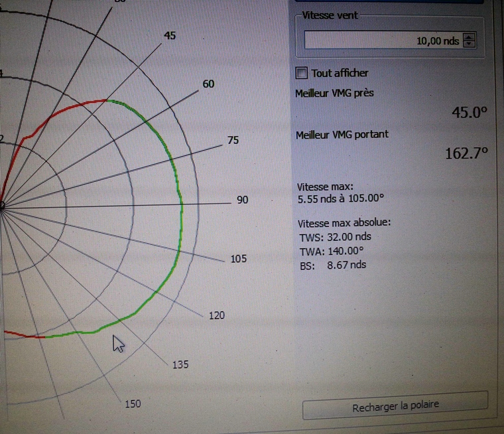Screen dimensions: 504x434
Task: Pick the 75 degree axis label
Action: coord(233,140)
